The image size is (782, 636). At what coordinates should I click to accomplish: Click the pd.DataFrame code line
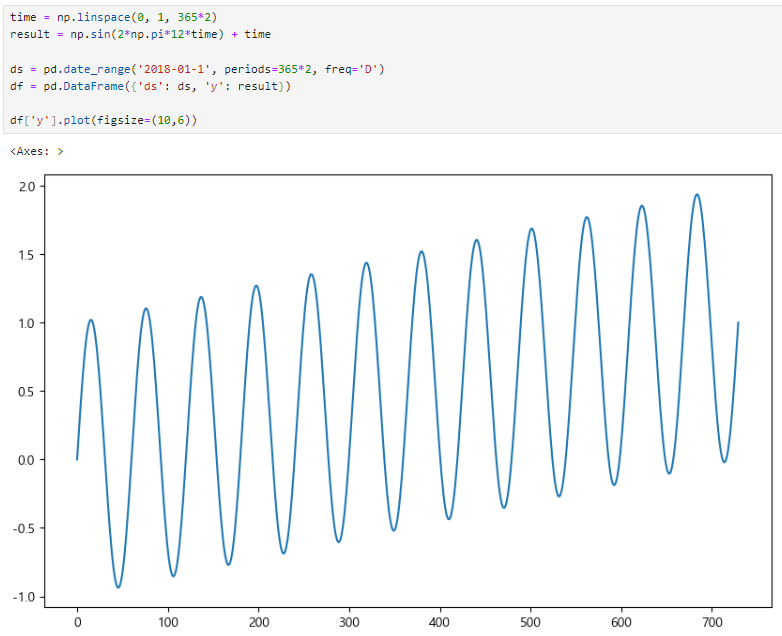(x=150, y=86)
